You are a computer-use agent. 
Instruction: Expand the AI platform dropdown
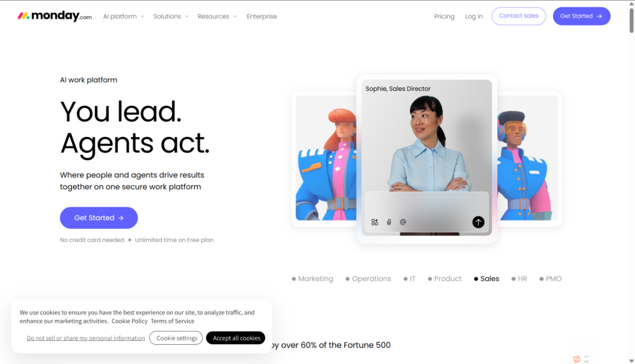[x=123, y=16]
